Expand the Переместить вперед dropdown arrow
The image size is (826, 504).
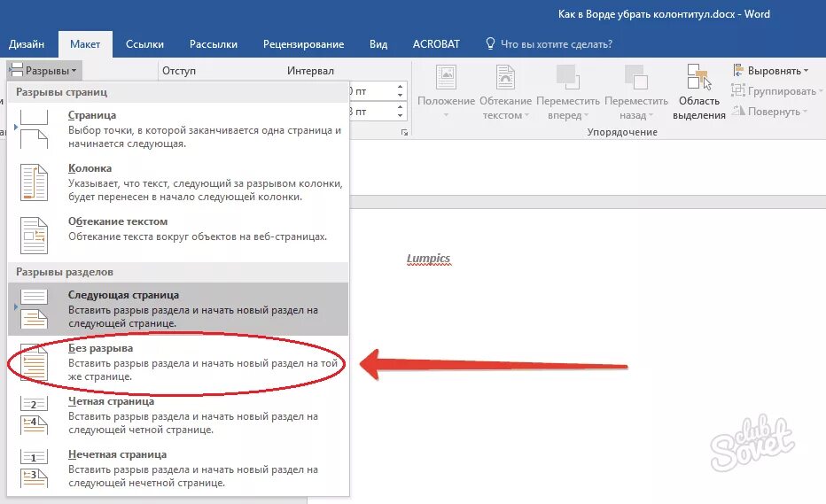pyautogui.click(x=586, y=115)
